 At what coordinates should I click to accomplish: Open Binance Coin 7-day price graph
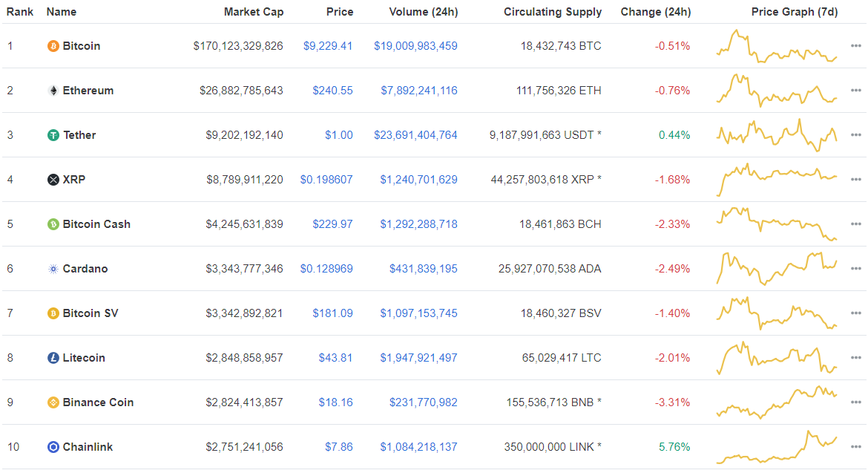(777, 402)
